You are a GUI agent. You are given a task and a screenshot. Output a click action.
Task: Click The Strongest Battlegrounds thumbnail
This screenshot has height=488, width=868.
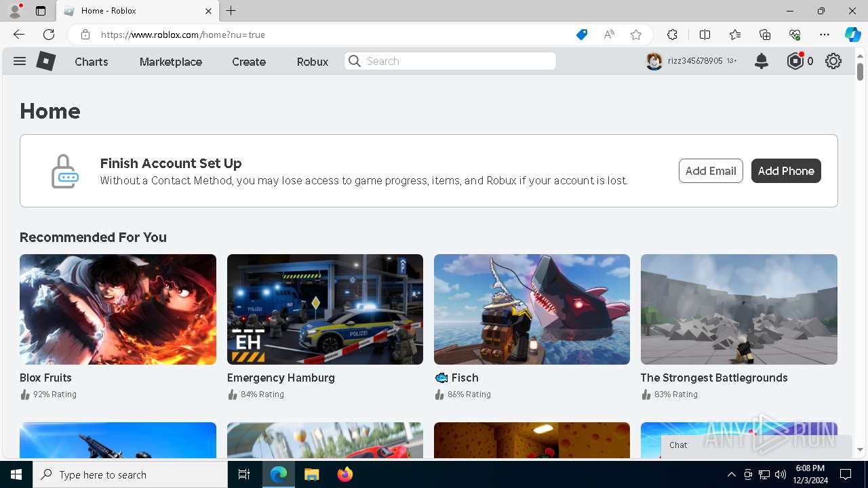tap(739, 309)
